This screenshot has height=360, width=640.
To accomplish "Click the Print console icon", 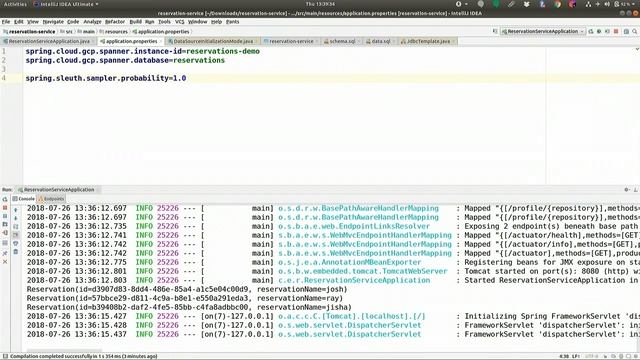I will point(16,243).
